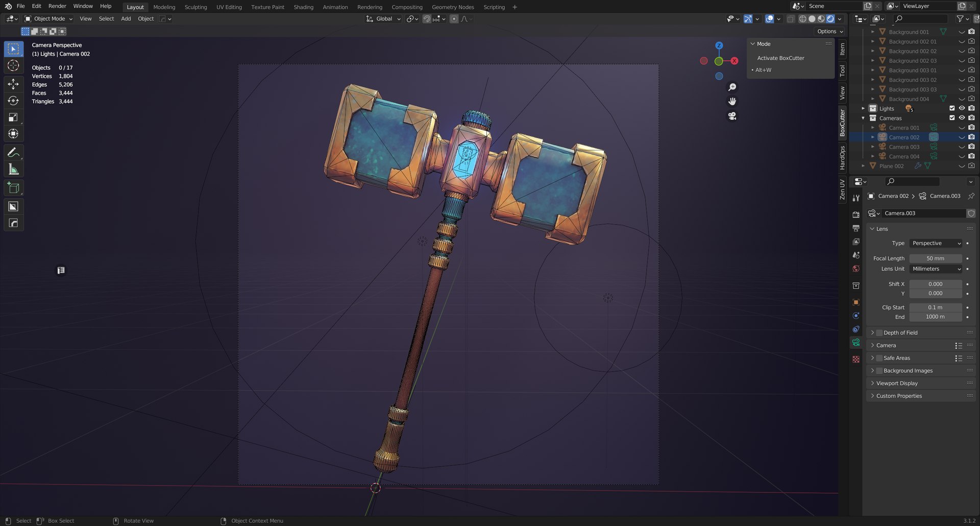Screen dimensions: 980x526
Task: Open the Lens Unit Millimeters dropdown
Action: pyautogui.click(x=936, y=269)
